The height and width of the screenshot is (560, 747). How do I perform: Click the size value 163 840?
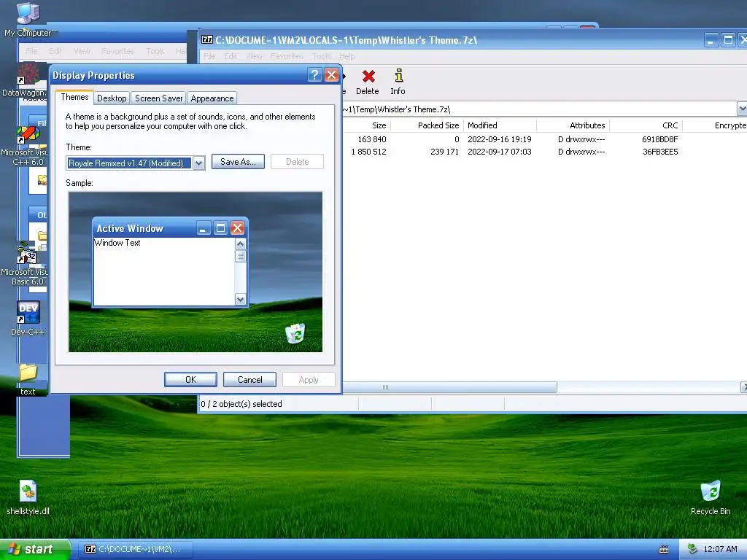pyautogui.click(x=371, y=139)
